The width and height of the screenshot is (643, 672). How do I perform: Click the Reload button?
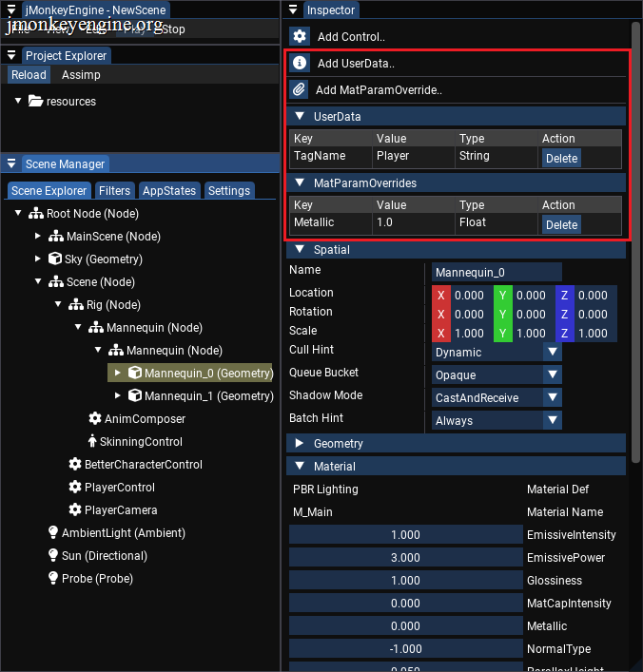click(x=29, y=75)
